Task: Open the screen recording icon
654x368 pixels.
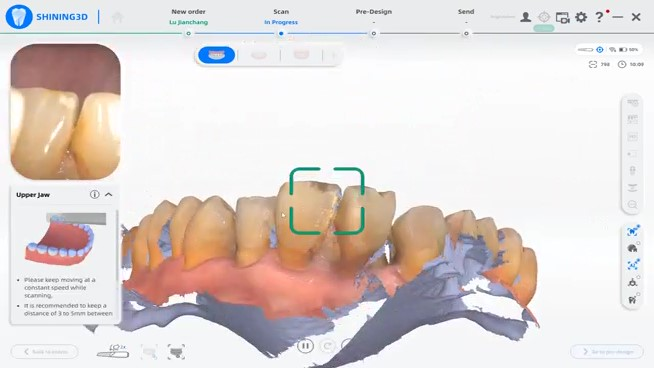Action: pyautogui.click(x=562, y=18)
